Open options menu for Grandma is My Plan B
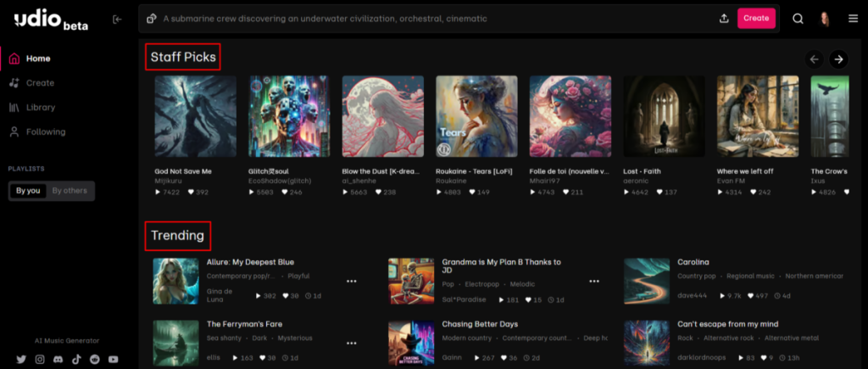 coord(594,282)
